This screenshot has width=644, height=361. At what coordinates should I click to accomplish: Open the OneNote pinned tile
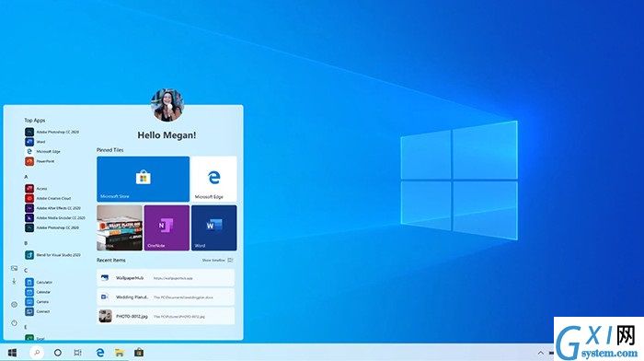click(167, 227)
